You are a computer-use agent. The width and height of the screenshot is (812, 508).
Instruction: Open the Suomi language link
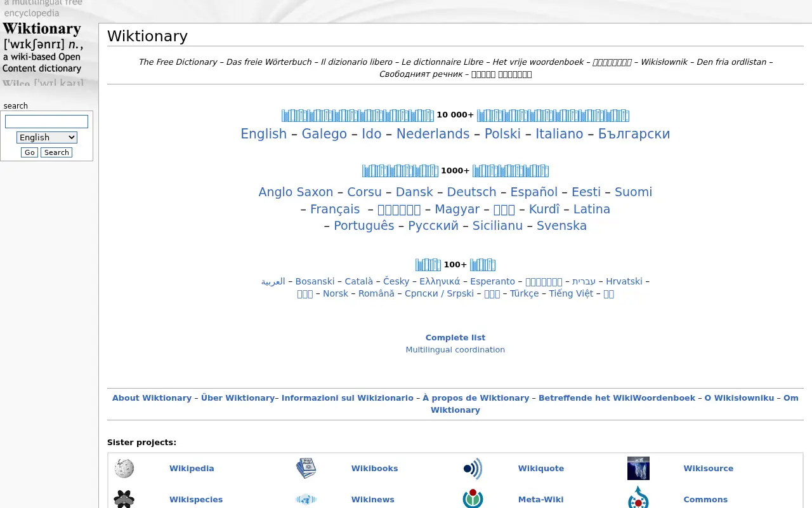[634, 192]
